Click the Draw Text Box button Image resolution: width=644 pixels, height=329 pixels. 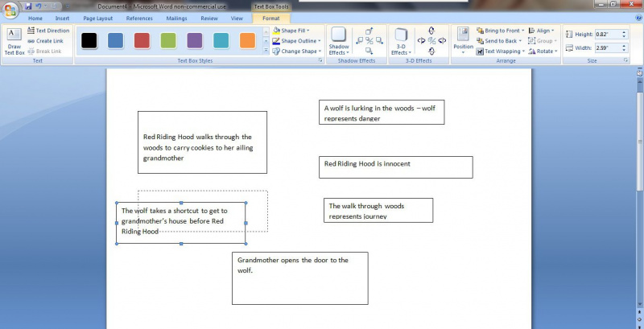(x=14, y=42)
